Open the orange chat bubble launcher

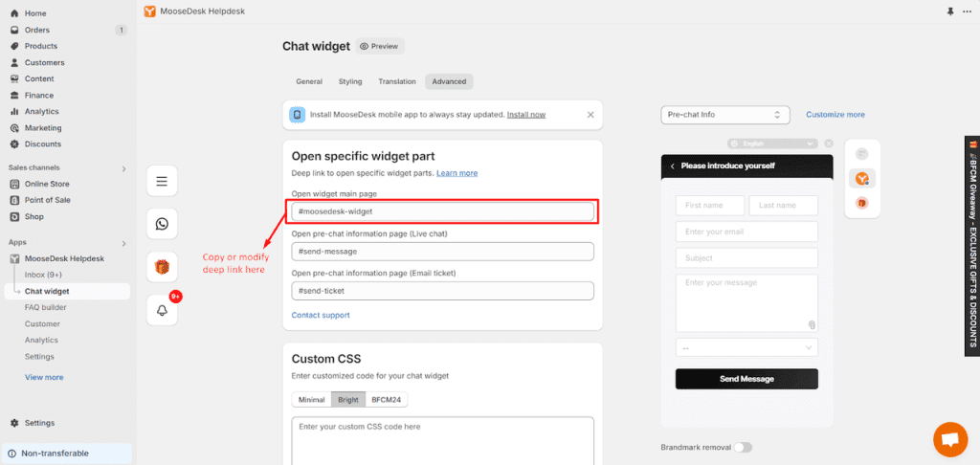coord(950,439)
